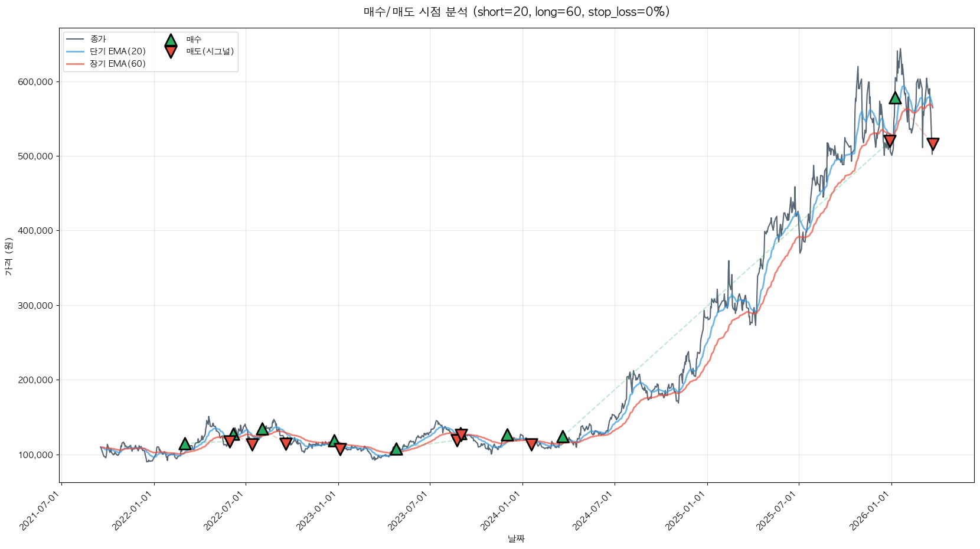This screenshot has height=549, width=980.
Task: Click the buy marker around spring 2023
Action: (396, 449)
